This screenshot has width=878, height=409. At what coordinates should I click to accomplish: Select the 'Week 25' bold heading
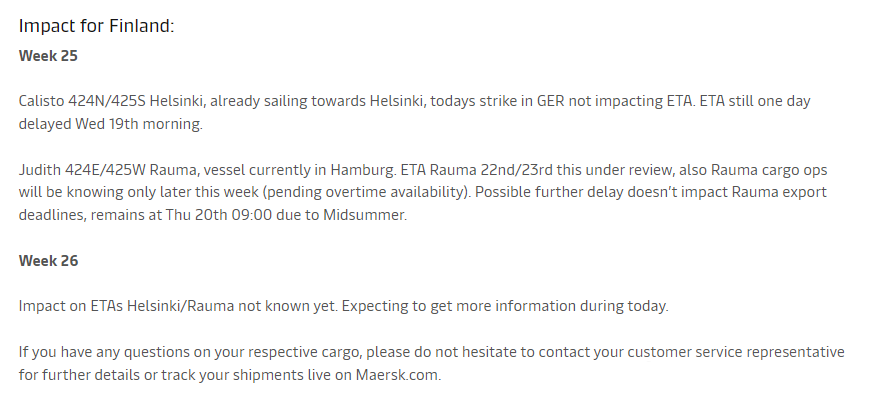point(48,56)
